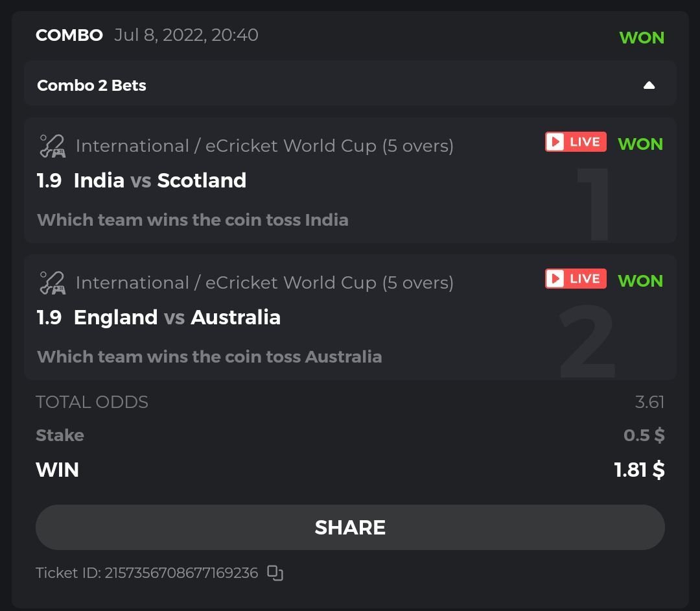
Task: Select the Ticket ID number text
Action: [x=181, y=573]
